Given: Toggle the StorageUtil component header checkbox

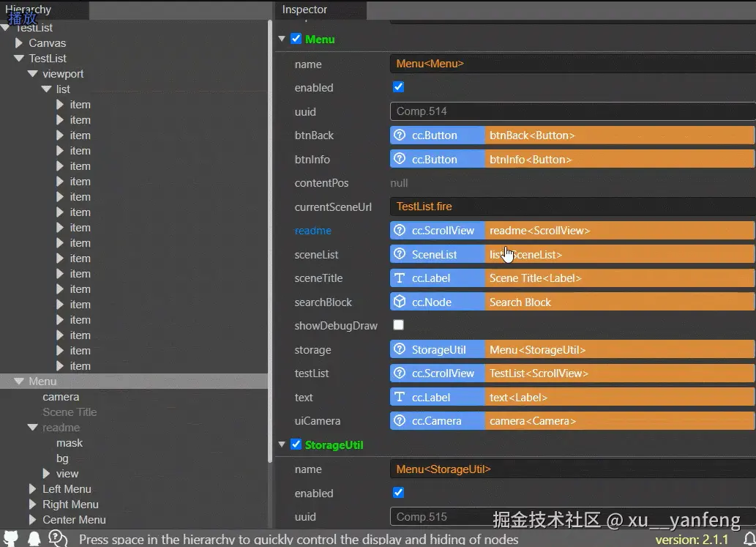Looking at the screenshot, I should (296, 444).
